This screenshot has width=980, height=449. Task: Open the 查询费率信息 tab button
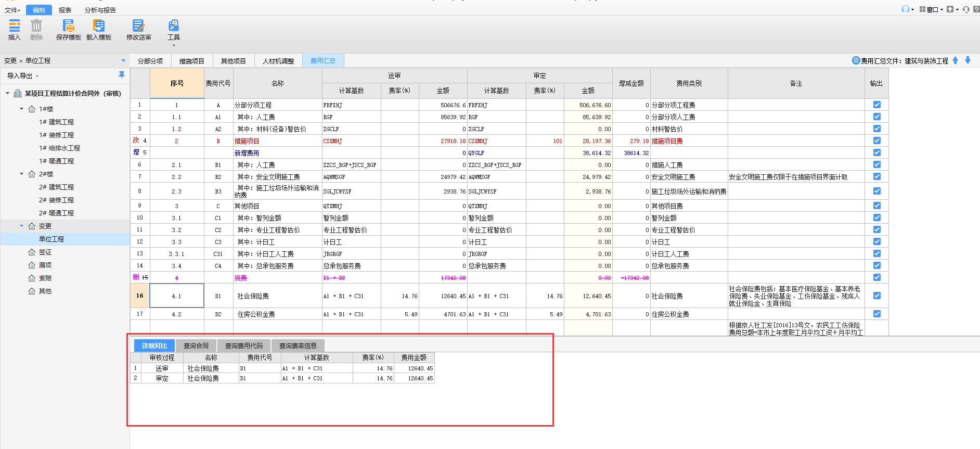point(298,345)
